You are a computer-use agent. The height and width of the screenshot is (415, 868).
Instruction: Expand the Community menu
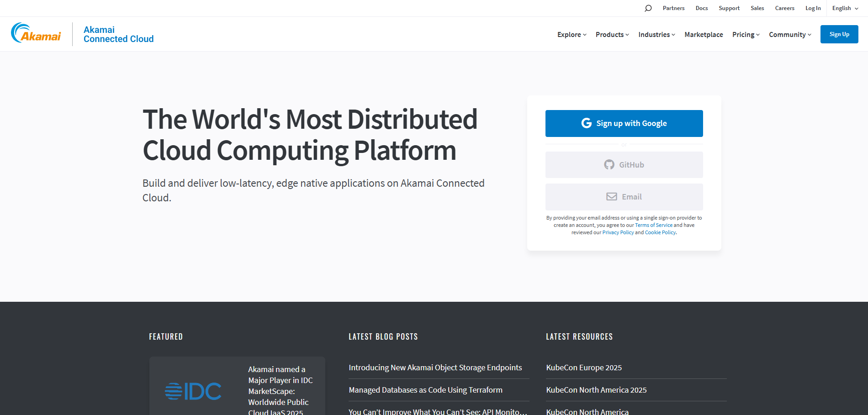(790, 35)
